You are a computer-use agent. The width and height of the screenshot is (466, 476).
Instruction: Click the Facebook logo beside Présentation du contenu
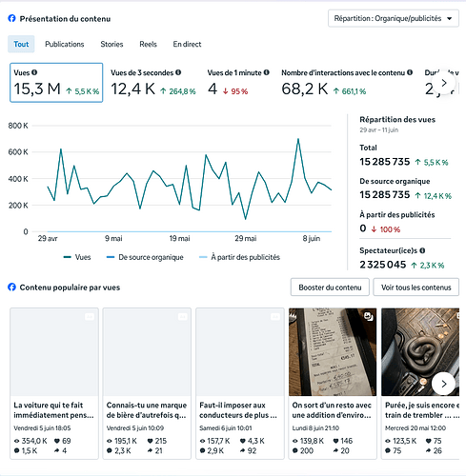(11, 18)
